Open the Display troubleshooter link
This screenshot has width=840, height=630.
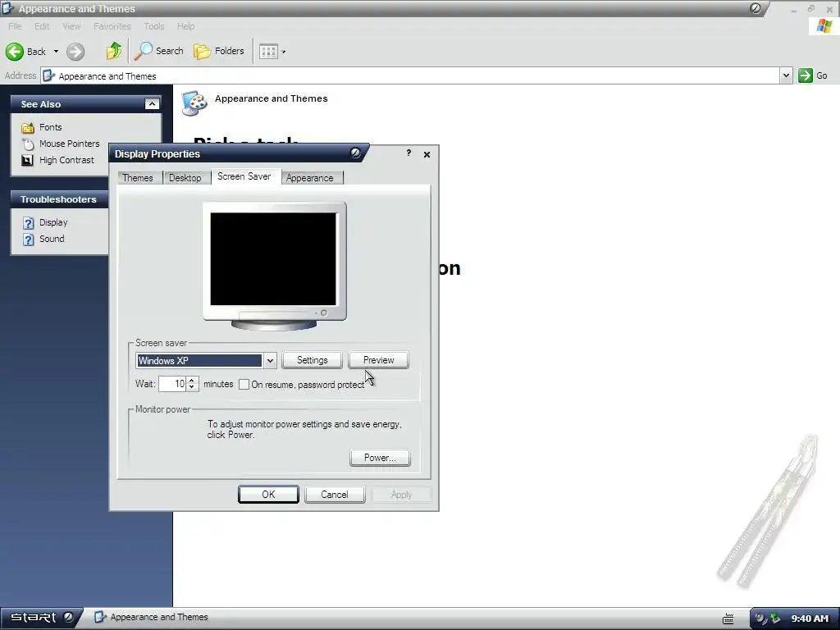(x=53, y=222)
